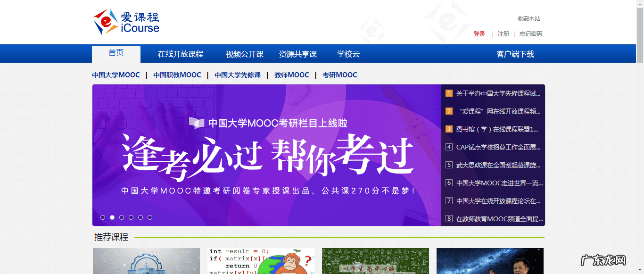
Task: Click 收藏本站 link
Action: pyautogui.click(x=529, y=19)
